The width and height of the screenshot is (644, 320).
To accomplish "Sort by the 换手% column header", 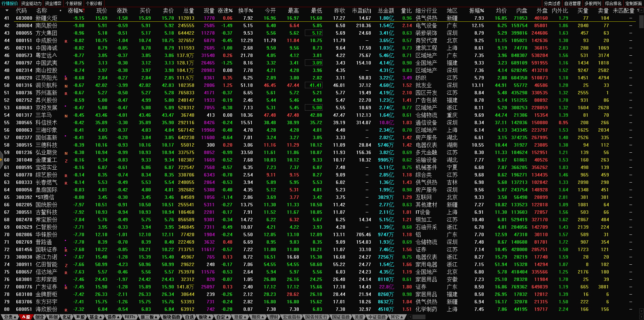I will click(x=245, y=11).
